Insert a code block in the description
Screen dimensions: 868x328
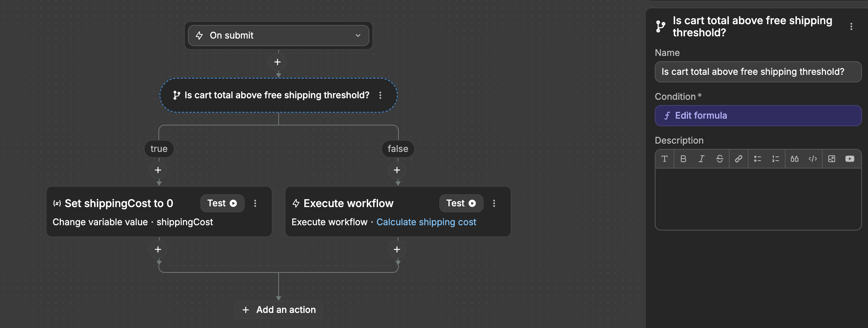[x=813, y=159]
